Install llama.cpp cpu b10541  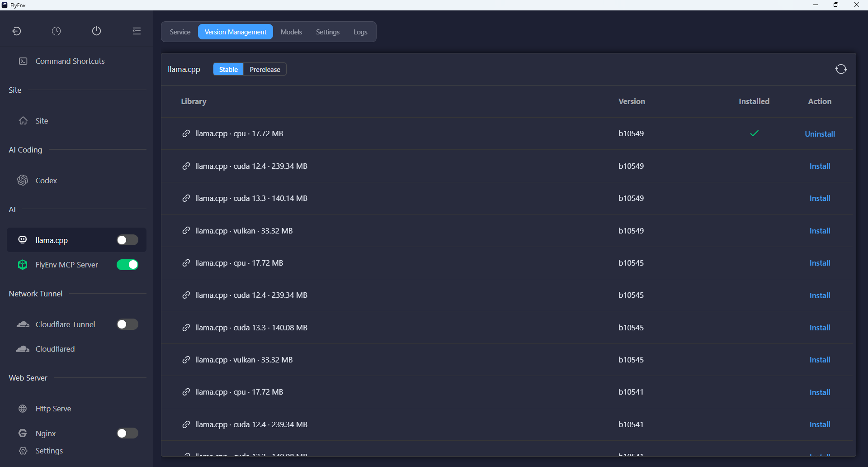point(820,392)
